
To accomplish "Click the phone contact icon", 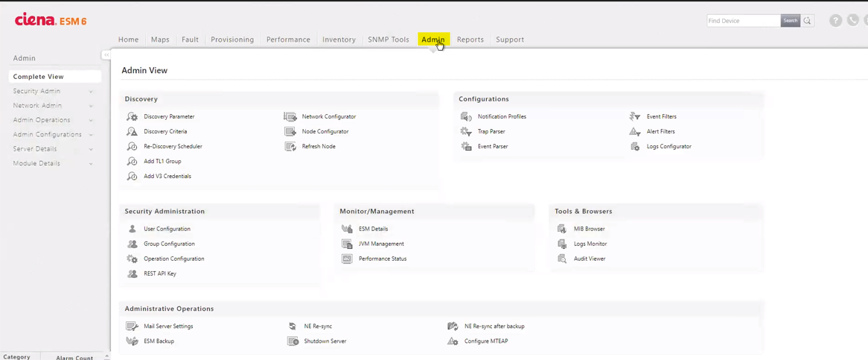I will pyautogui.click(x=852, y=20).
